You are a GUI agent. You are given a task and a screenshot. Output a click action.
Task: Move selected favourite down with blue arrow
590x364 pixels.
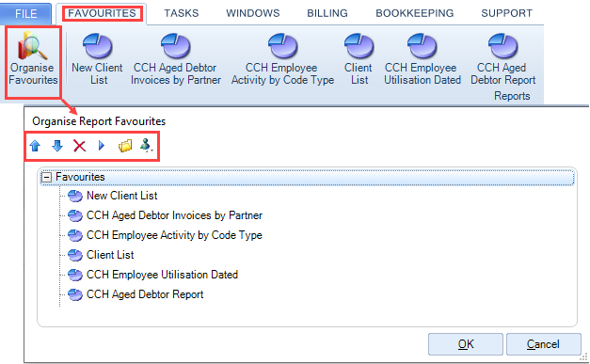(x=57, y=146)
